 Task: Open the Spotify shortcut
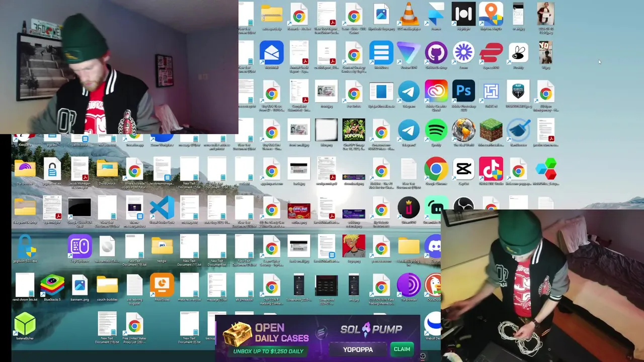(x=436, y=131)
